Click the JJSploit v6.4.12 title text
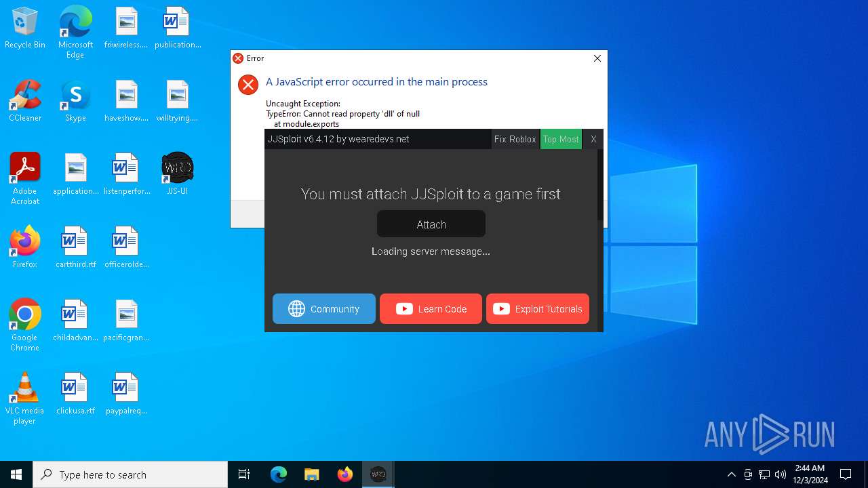Image resolution: width=868 pixels, height=488 pixels. (x=338, y=139)
